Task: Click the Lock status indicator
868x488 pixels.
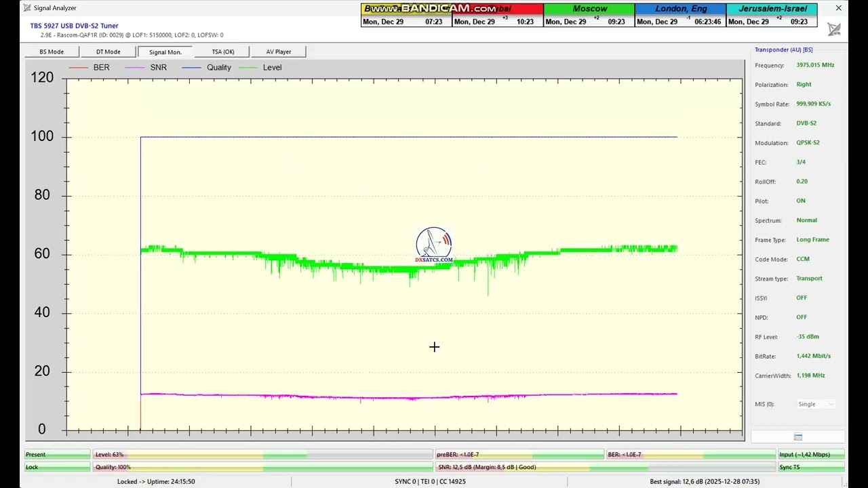Action: [57, 467]
